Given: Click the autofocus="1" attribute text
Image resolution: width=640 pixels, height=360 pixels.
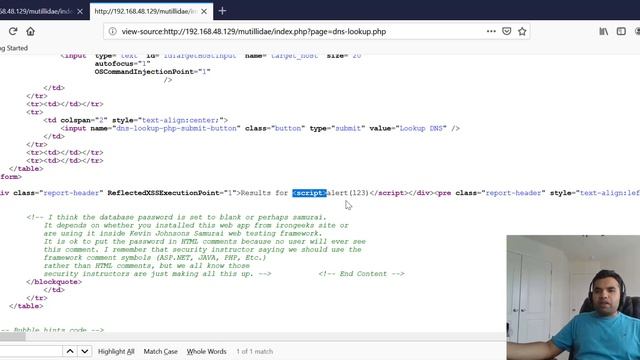Looking at the screenshot, I should coord(122,64).
